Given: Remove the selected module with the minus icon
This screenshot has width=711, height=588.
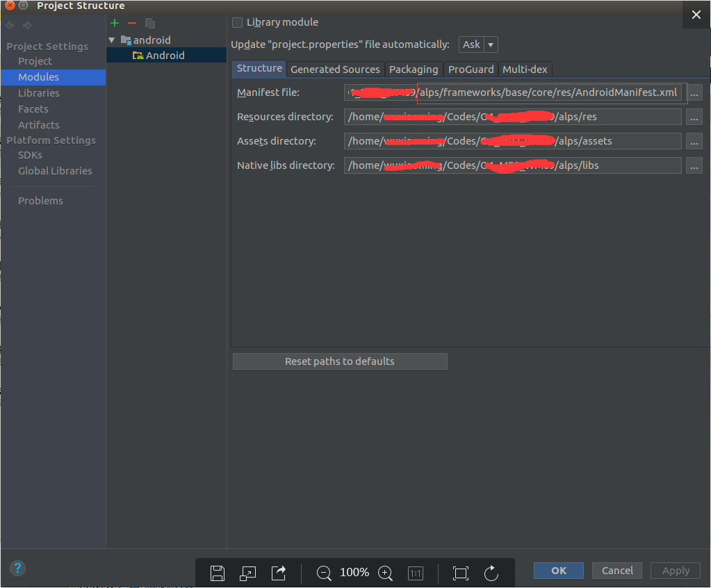Looking at the screenshot, I should click(x=132, y=22).
